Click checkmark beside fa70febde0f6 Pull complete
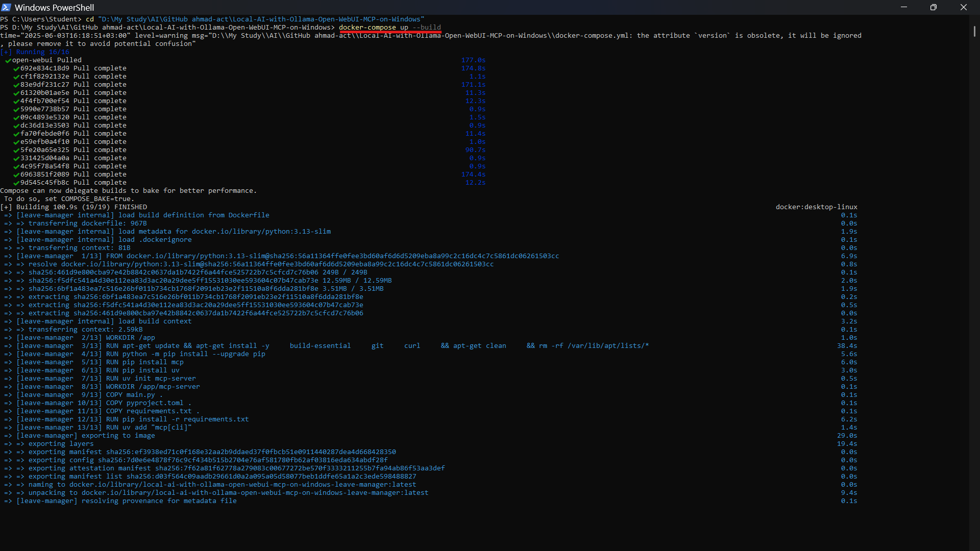 (16, 134)
